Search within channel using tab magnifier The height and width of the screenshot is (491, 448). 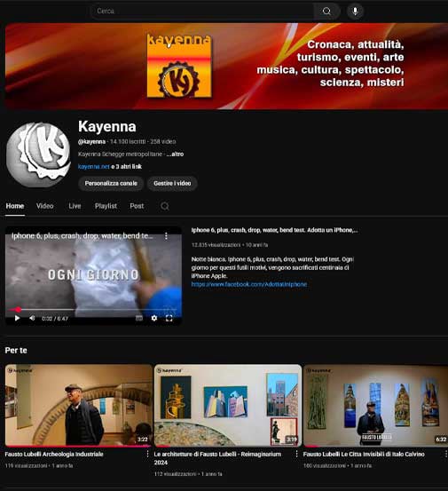coord(165,206)
